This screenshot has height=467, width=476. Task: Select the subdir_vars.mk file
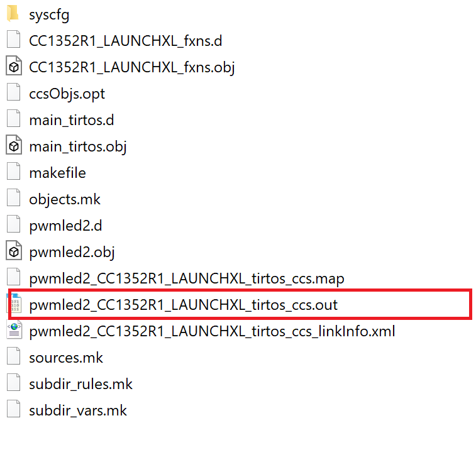pyautogui.click(x=78, y=410)
